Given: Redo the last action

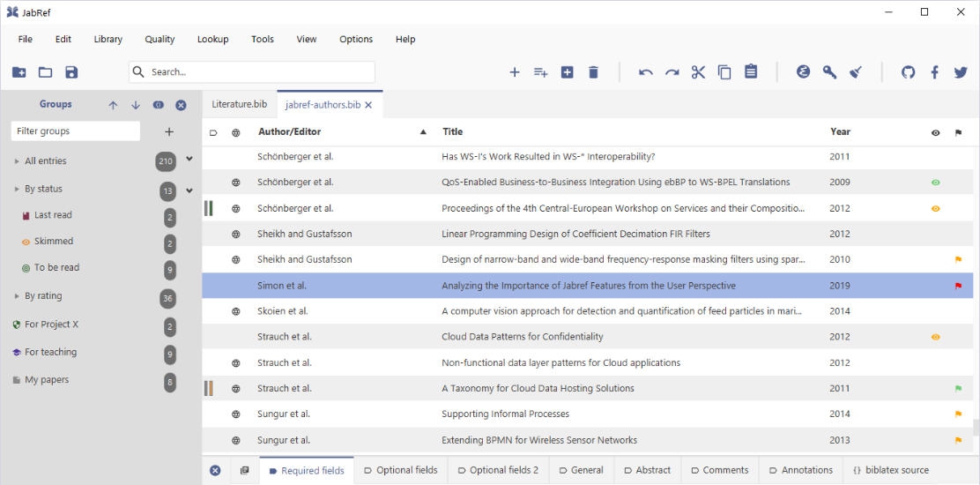Looking at the screenshot, I should (672, 72).
